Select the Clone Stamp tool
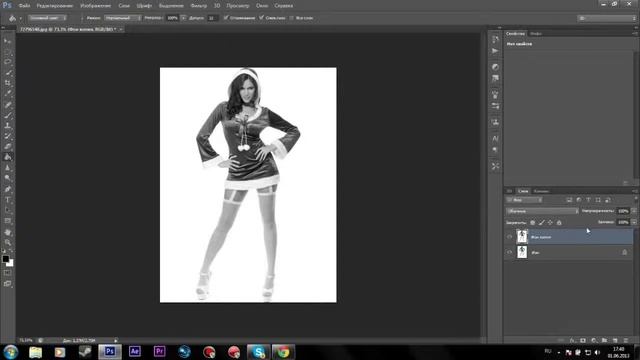Viewport: 640px width, 360px height. tap(7, 126)
